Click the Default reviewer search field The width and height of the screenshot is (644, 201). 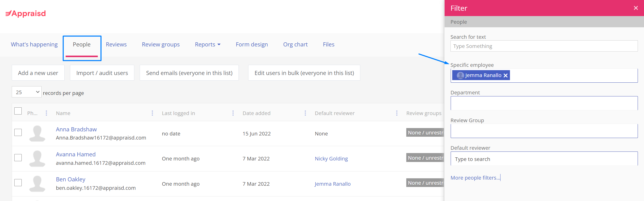[544, 159]
